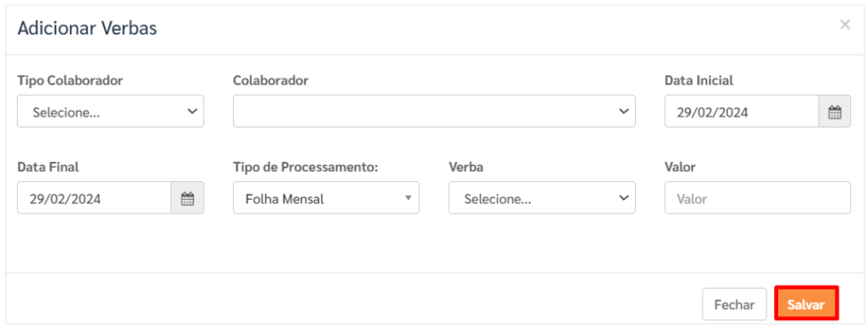The image size is (868, 326).
Task: Click the Data Final label text
Action: 48,167
